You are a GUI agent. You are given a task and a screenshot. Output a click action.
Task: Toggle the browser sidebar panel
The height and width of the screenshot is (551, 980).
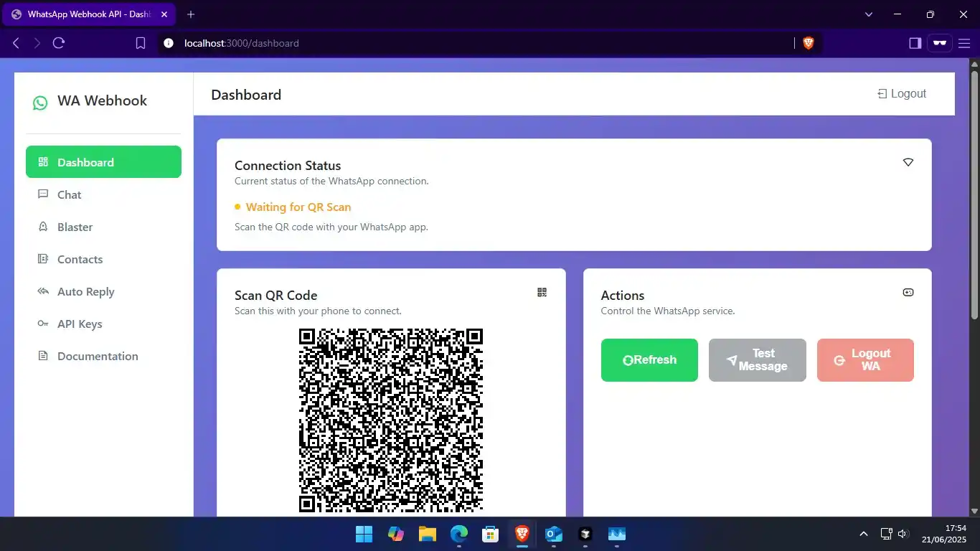coord(915,43)
